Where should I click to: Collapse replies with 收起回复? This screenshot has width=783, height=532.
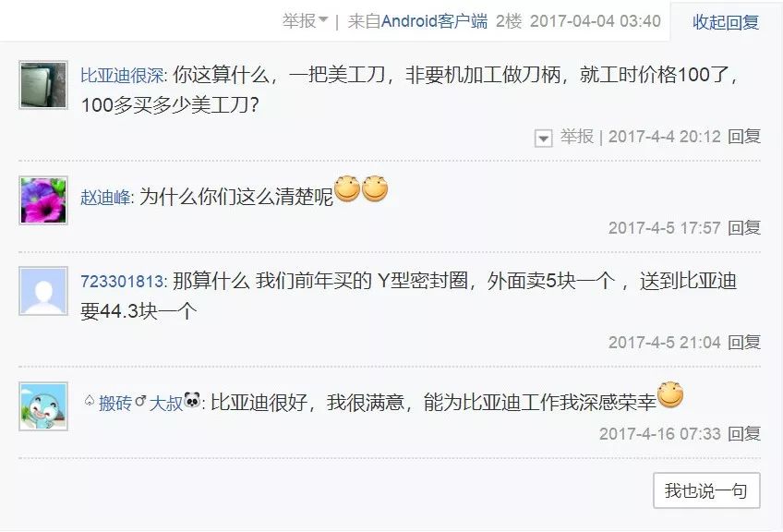click(726, 22)
